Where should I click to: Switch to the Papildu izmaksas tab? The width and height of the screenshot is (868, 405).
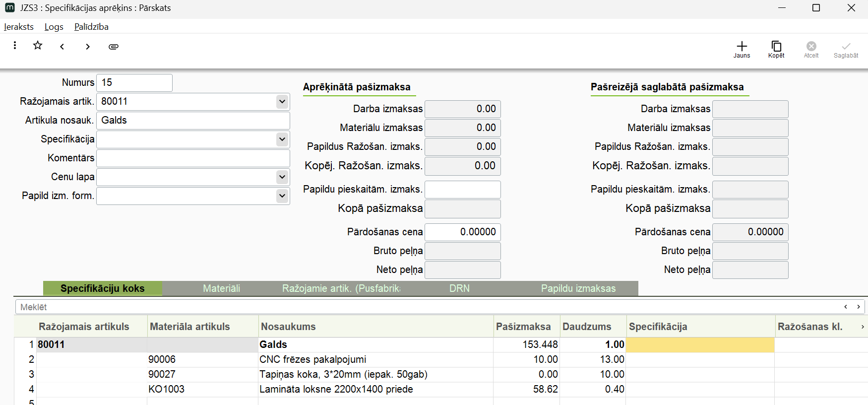(578, 288)
